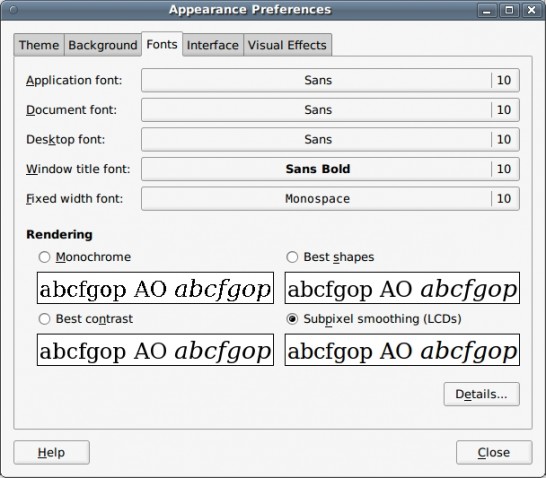This screenshot has height=478, width=546.
Task: Select Subpixel smoothing (LCDs) option
Action: (x=374, y=319)
